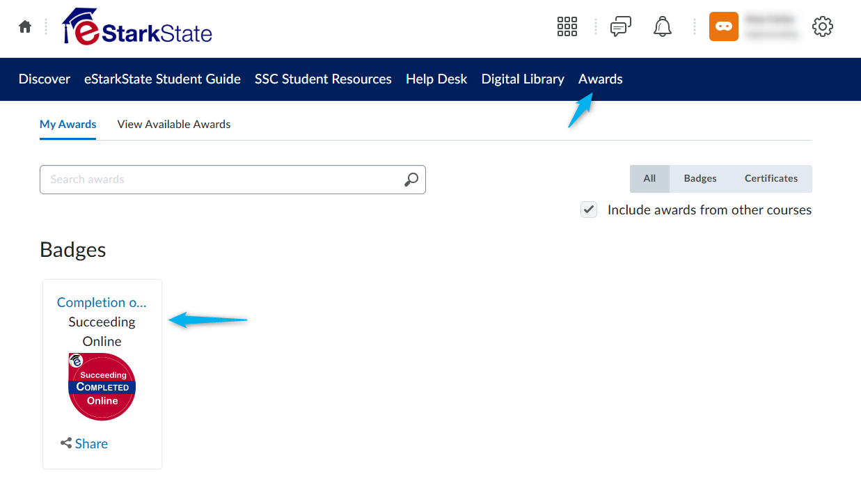Toggle Include awards from other courses checkbox
This screenshot has height=504, width=861.
tap(589, 210)
